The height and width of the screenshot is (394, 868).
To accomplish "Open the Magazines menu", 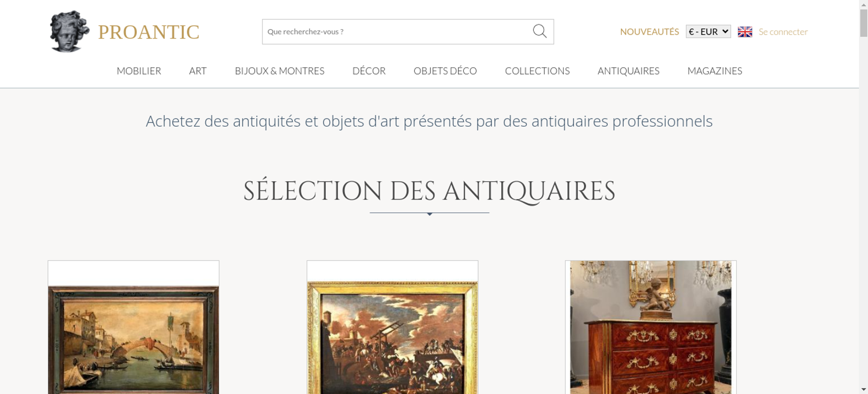I will (715, 71).
